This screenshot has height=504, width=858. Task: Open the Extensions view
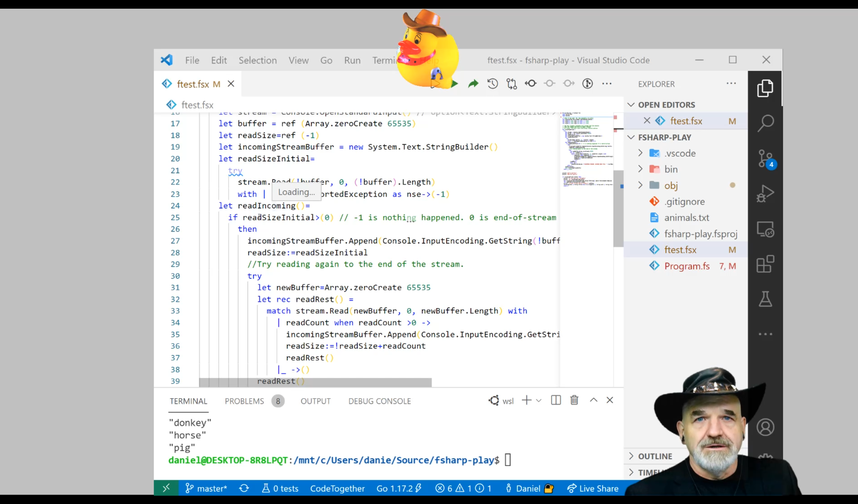click(765, 264)
